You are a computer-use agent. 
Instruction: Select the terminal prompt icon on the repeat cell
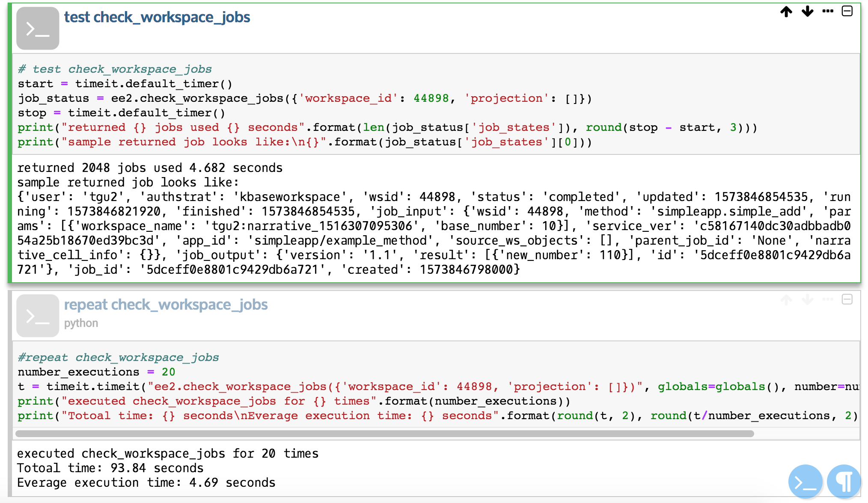(x=38, y=316)
